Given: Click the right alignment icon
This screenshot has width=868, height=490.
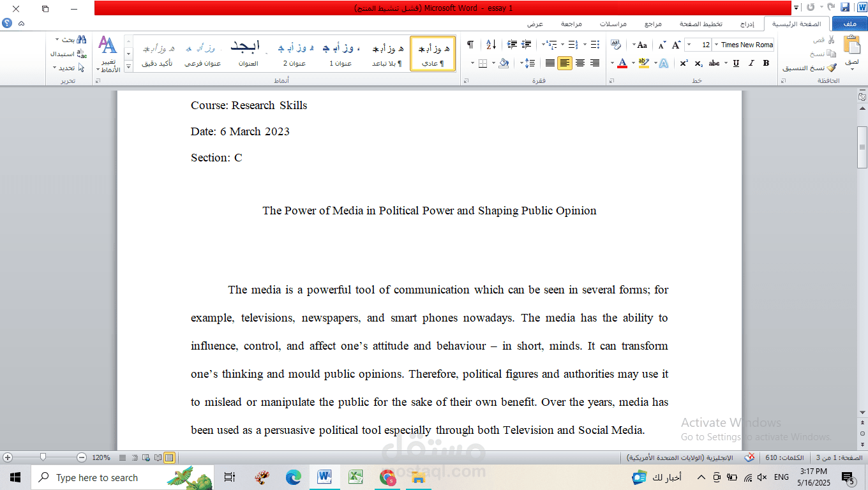Looking at the screenshot, I should tap(595, 63).
